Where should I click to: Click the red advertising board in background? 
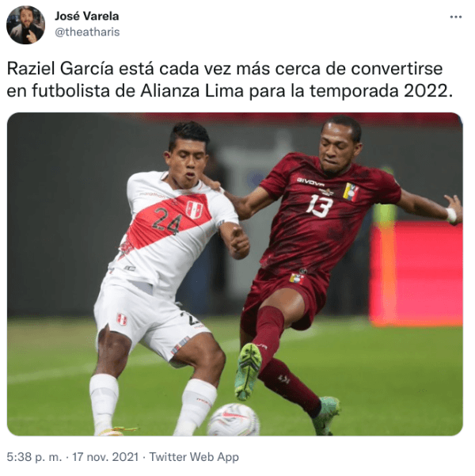(x=416, y=274)
